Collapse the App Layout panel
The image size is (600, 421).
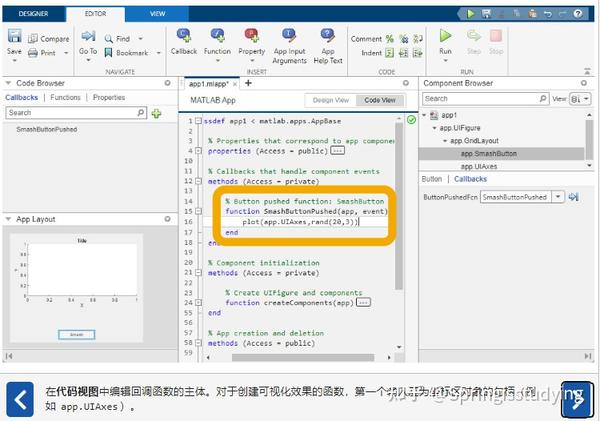8,219
